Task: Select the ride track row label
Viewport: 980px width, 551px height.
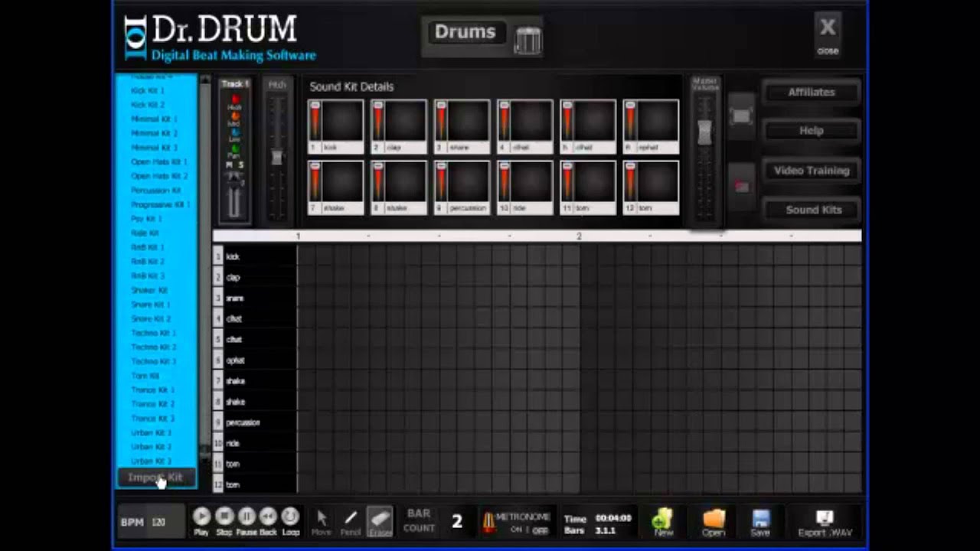Action: 256,443
